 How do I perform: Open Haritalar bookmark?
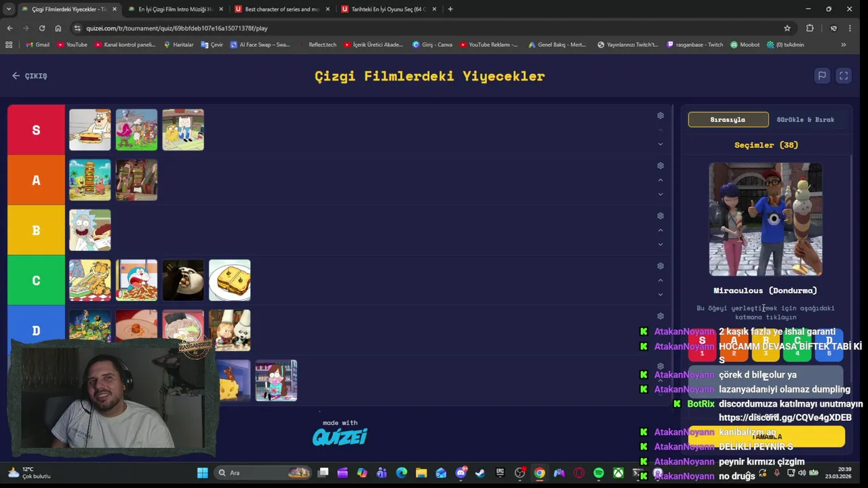pos(179,45)
